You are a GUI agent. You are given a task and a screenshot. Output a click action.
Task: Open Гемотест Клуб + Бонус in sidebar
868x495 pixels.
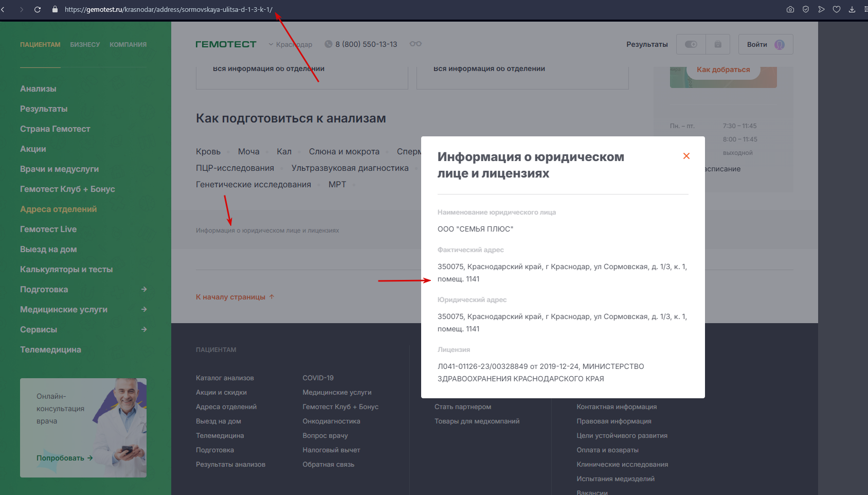[67, 189]
